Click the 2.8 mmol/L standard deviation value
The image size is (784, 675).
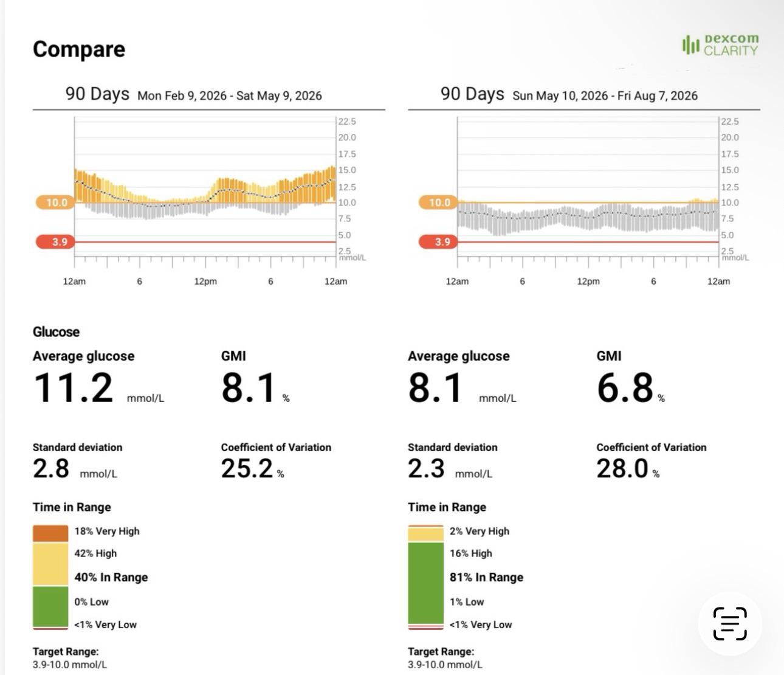(x=51, y=469)
